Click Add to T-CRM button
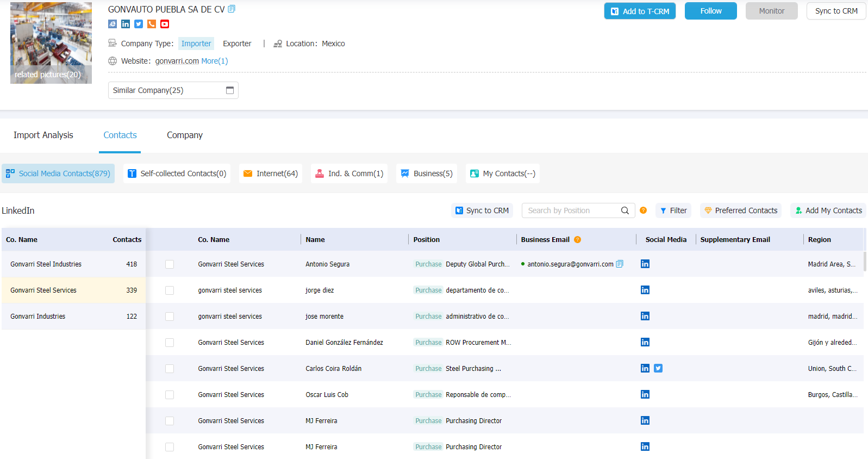 click(x=640, y=11)
